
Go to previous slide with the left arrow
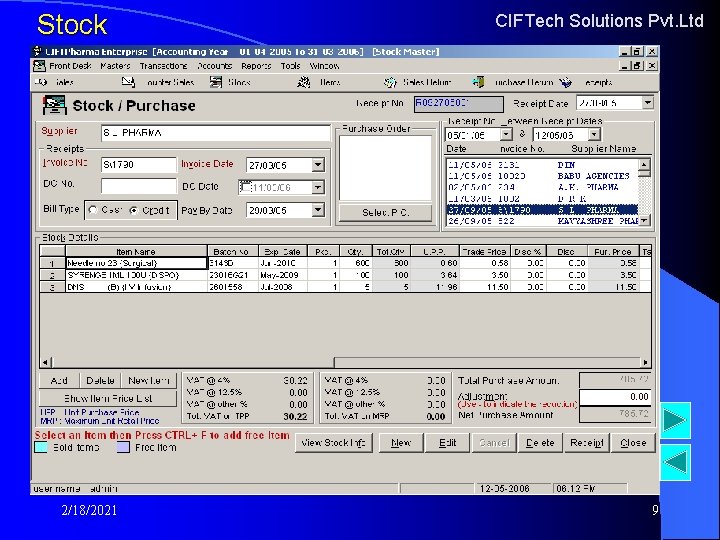[x=675, y=462]
